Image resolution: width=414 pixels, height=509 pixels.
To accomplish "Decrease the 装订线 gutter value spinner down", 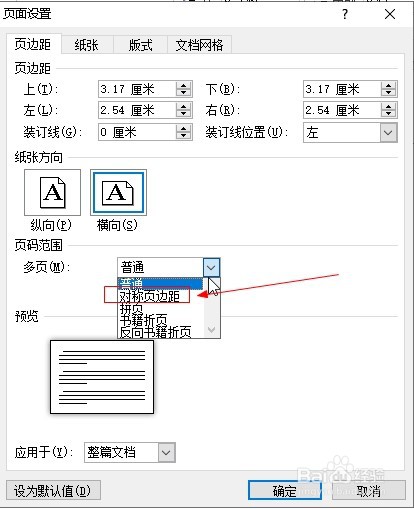I will tap(183, 136).
